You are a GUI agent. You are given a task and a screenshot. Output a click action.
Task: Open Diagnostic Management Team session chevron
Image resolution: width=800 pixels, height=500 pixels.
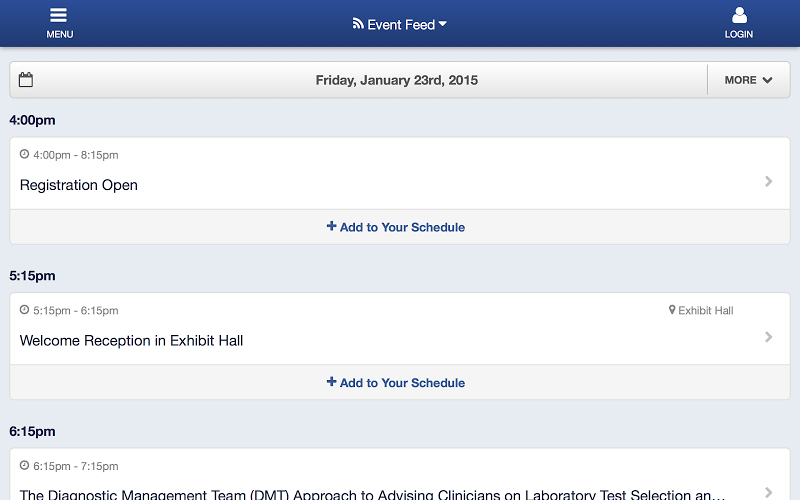768,492
